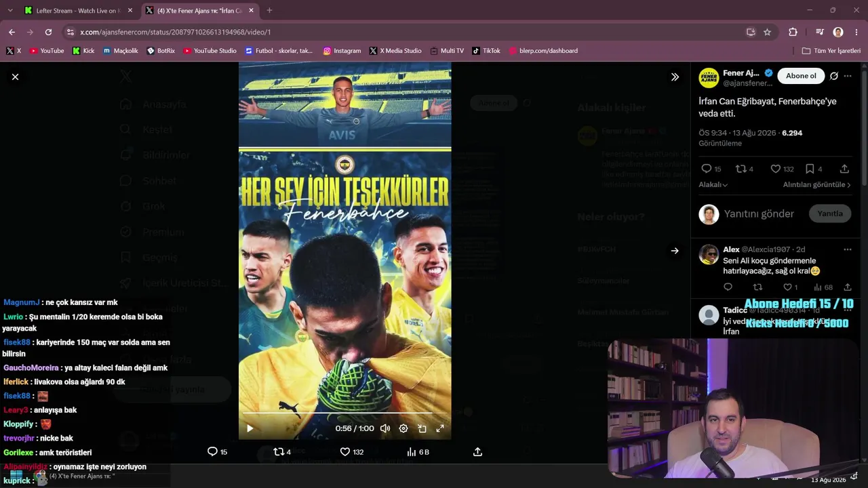Seek on the video progress bar
868x488 pixels.
click(344, 413)
